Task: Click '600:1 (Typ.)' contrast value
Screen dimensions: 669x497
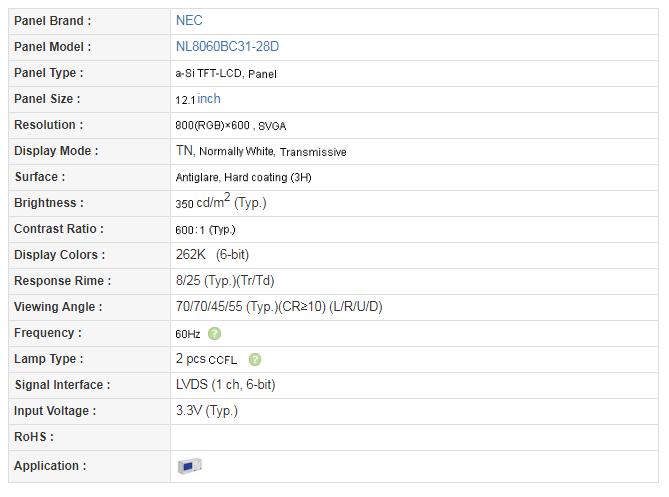Action: coord(205,230)
